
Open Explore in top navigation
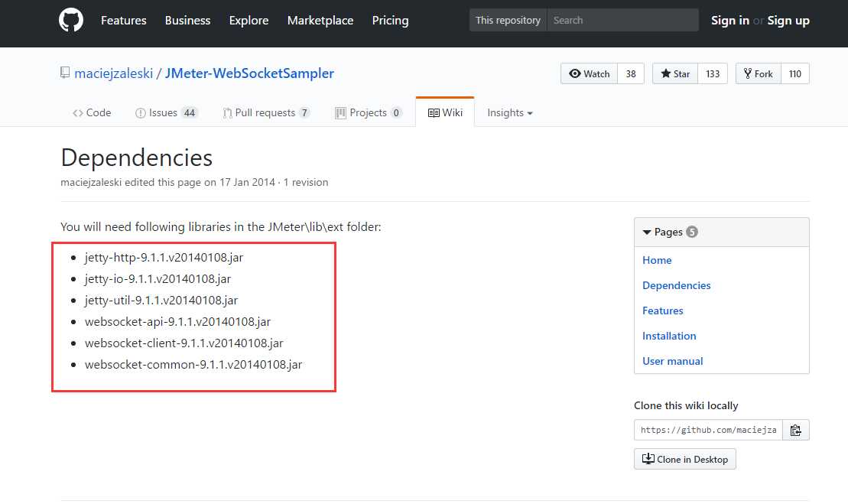click(249, 21)
